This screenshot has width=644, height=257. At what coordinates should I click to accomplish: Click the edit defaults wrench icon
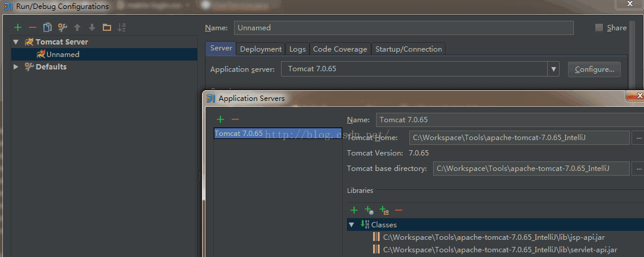pyautogui.click(x=62, y=27)
